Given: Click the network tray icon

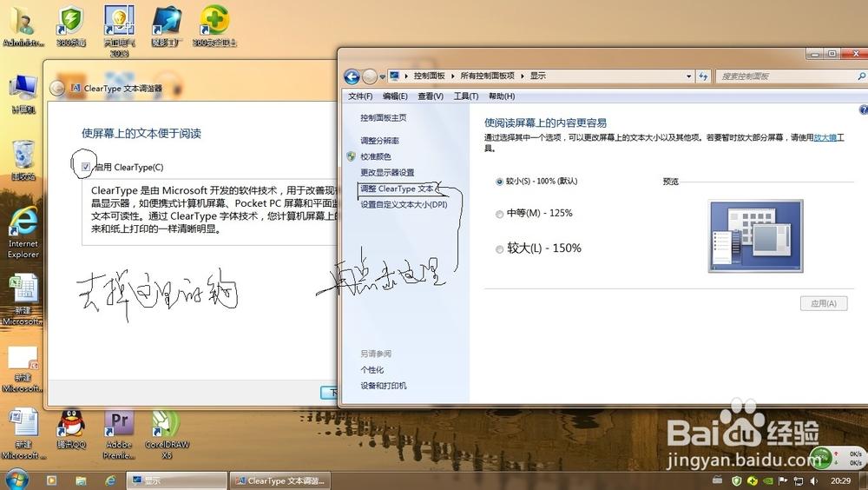Looking at the screenshot, I should [x=799, y=480].
